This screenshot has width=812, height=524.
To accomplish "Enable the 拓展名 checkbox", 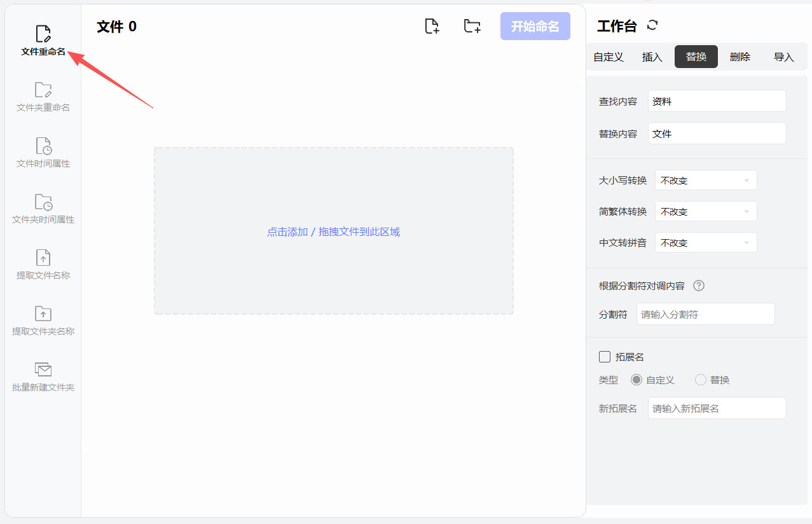I will (605, 357).
